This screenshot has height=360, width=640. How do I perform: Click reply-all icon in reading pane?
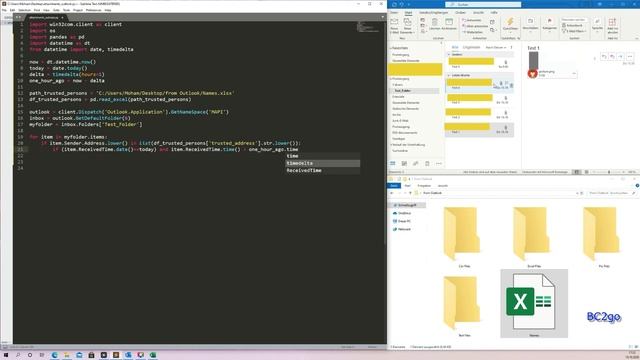pyautogui.click(x=612, y=57)
